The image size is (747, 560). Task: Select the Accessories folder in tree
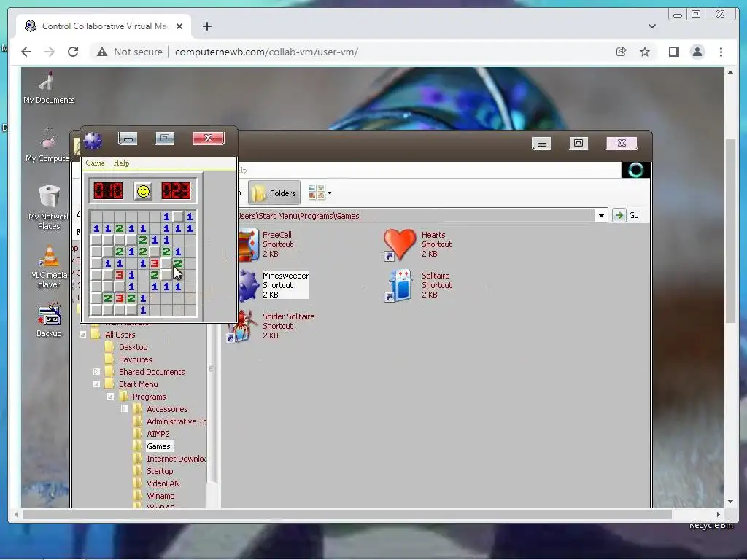coord(167,409)
